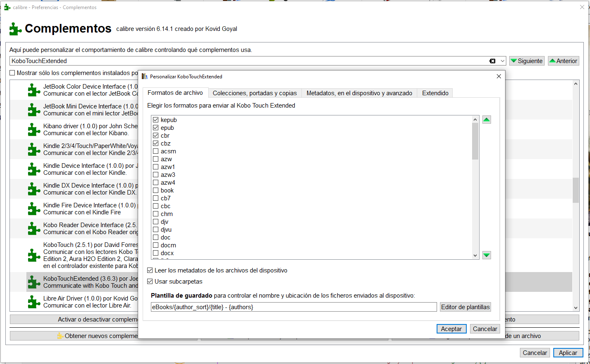Click the formats list scrollbar thumb
This screenshot has width=590, height=364.
tap(475, 141)
